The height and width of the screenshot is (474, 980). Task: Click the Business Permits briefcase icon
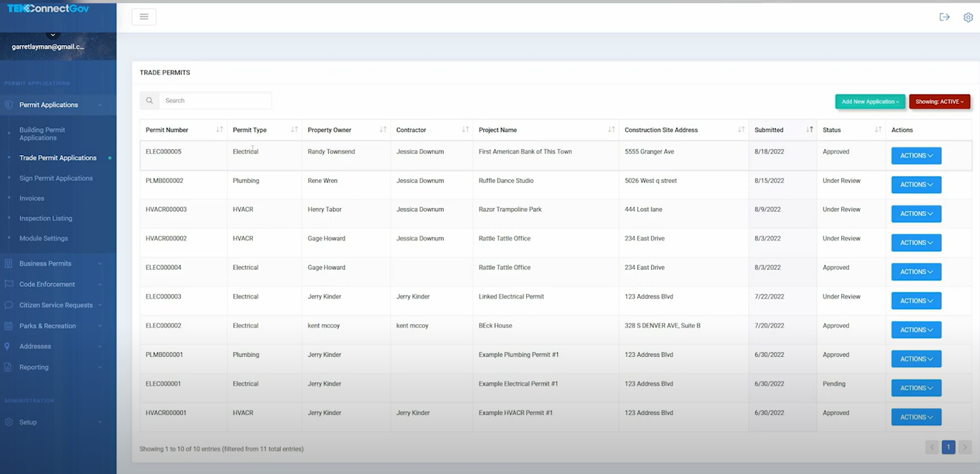click(8, 263)
